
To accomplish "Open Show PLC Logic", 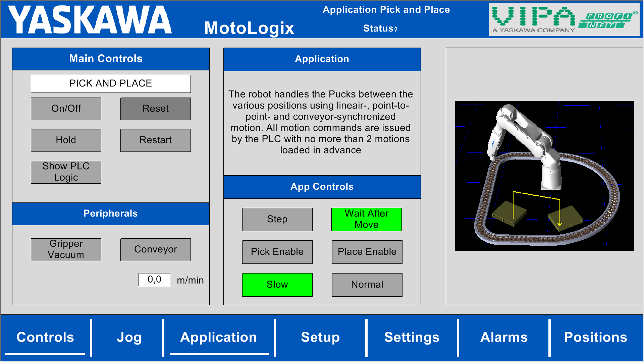I will (x=66, y=172).
